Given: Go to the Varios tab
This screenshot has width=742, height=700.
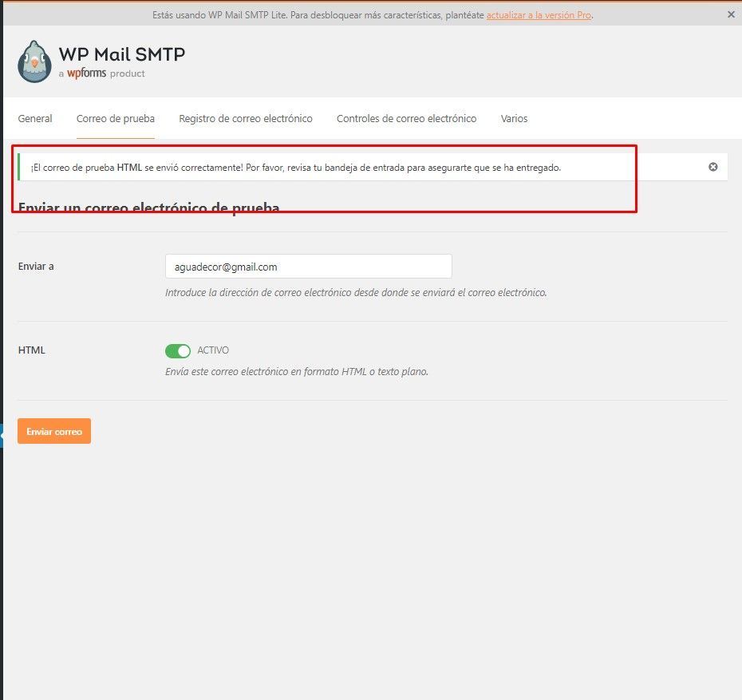Looking at the screenshot, I should pos(514,118).
